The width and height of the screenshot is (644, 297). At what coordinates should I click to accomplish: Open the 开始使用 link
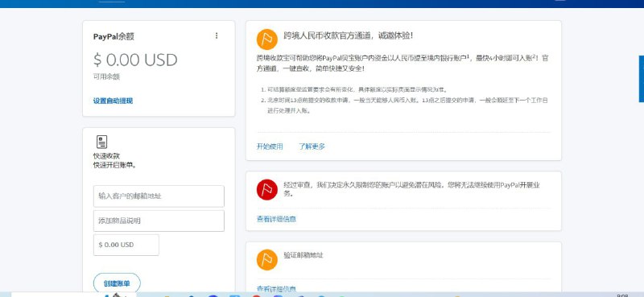pos(270,146)
